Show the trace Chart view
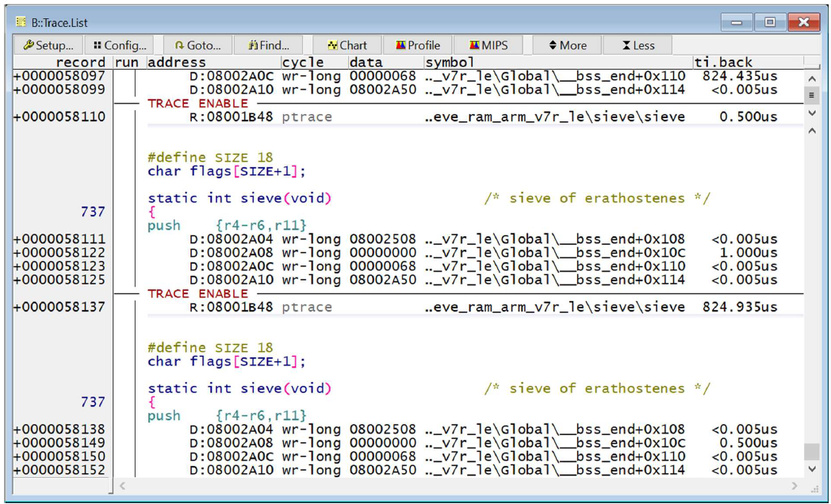 tap(347, 45)
